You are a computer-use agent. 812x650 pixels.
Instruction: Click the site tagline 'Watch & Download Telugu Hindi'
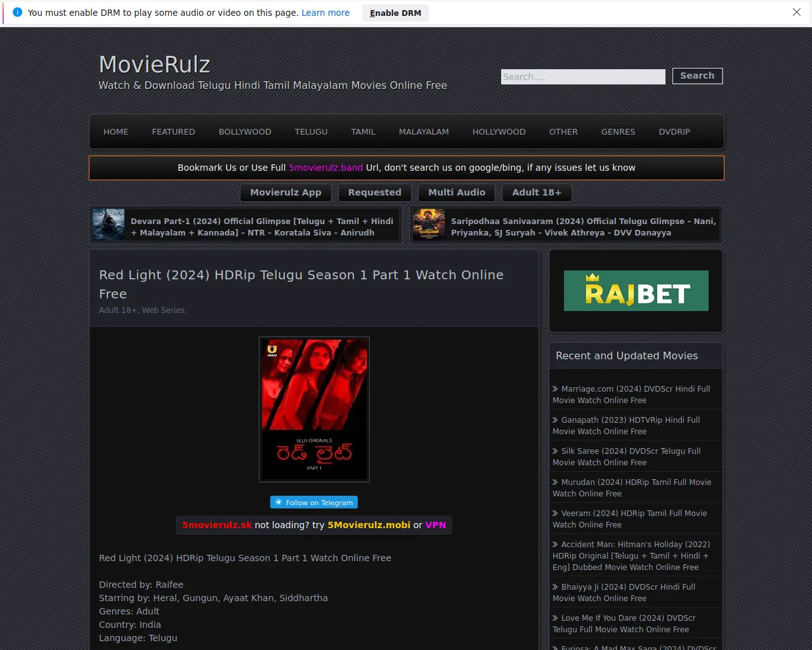(273, 85)
